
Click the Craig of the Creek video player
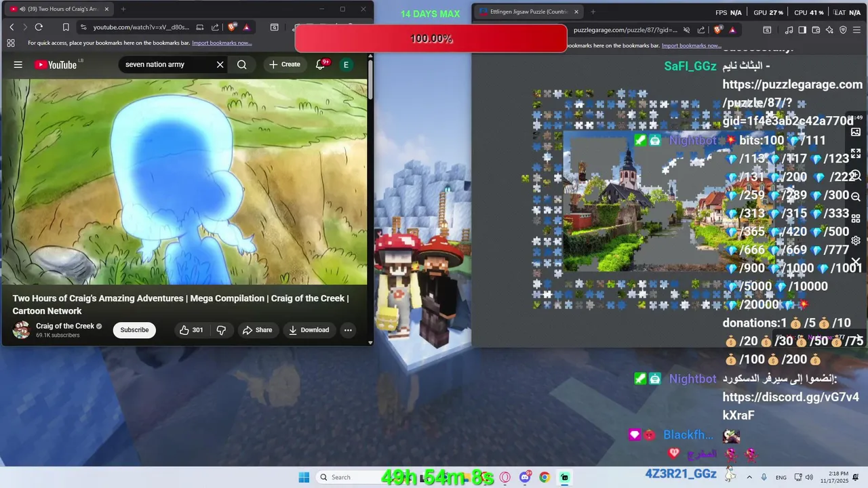coord(184,182)
